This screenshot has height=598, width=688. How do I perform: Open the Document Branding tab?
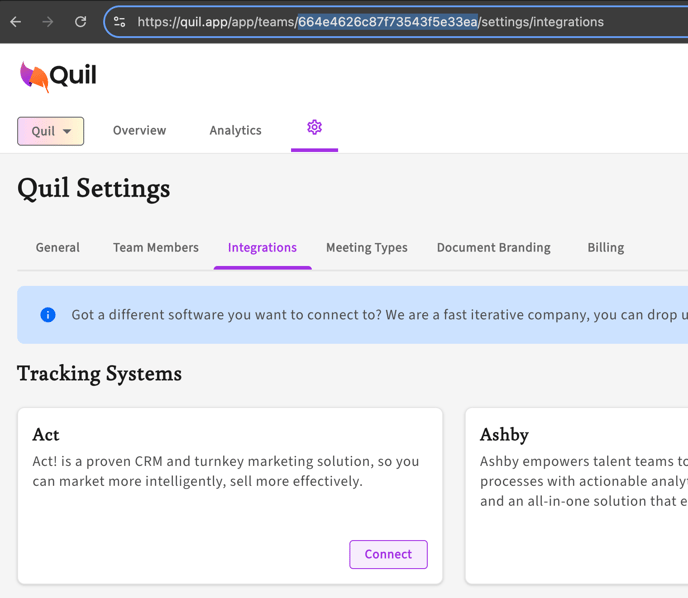pyautogui.click(x=494, y=247)
